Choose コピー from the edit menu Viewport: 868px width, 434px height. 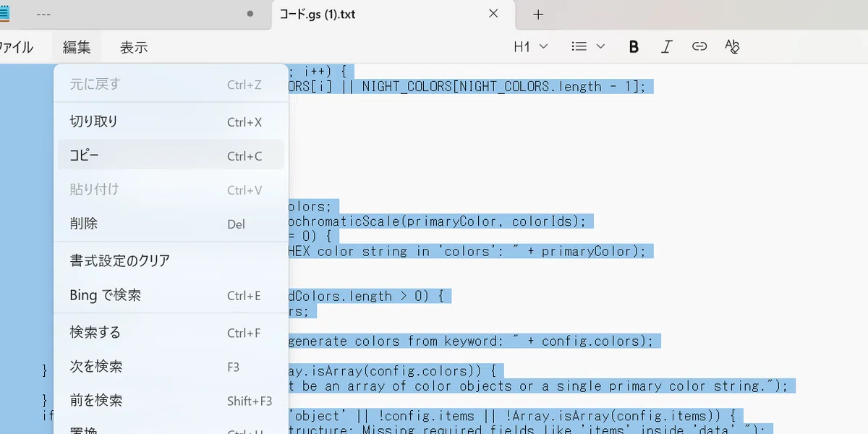click(171, 156)
